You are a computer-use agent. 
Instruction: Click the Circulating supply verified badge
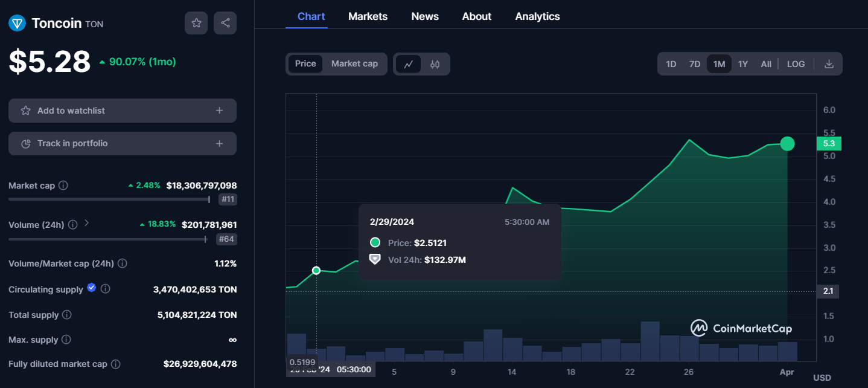click(x=91, y=288)
